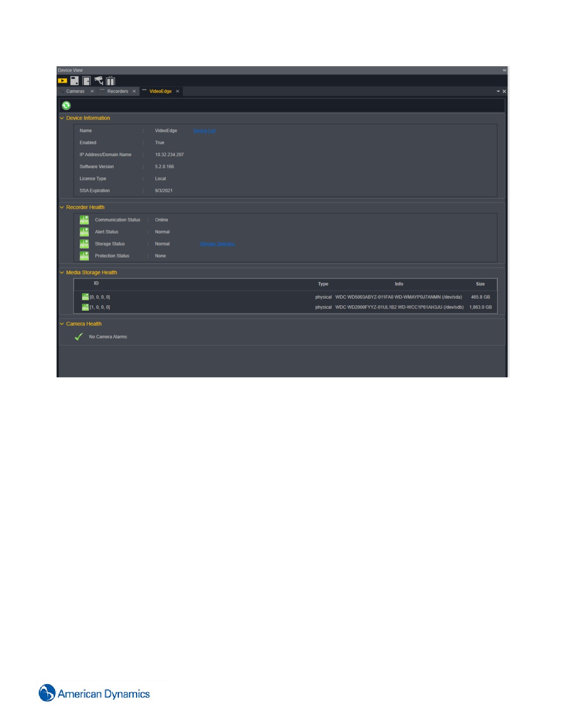Pin the Device View panel
This screenshot has width=563, height=728.
pos(504,70)
